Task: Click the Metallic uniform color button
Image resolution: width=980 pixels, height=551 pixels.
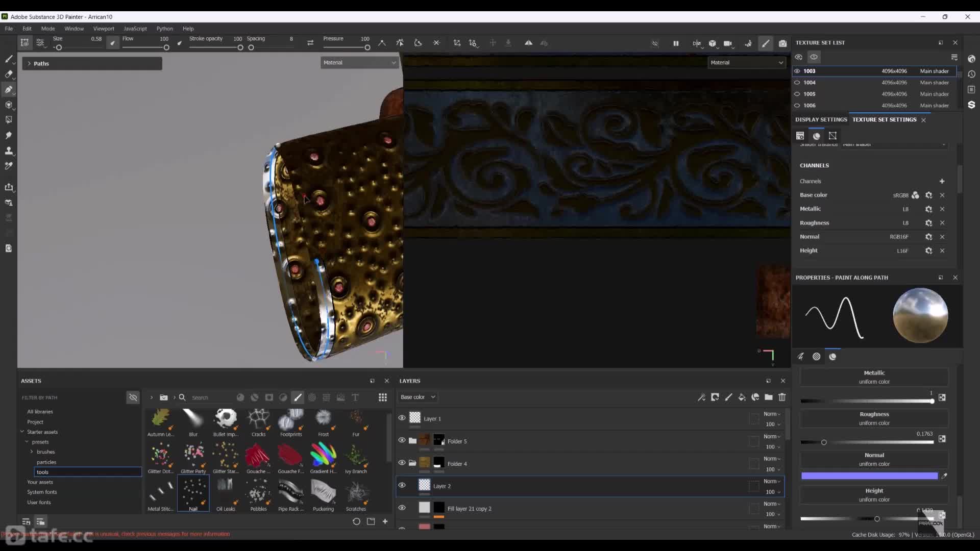Action: 874,378
